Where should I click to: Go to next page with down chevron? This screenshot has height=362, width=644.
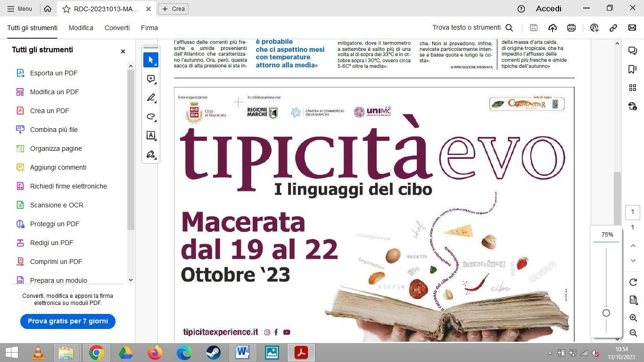pos(634,261)
